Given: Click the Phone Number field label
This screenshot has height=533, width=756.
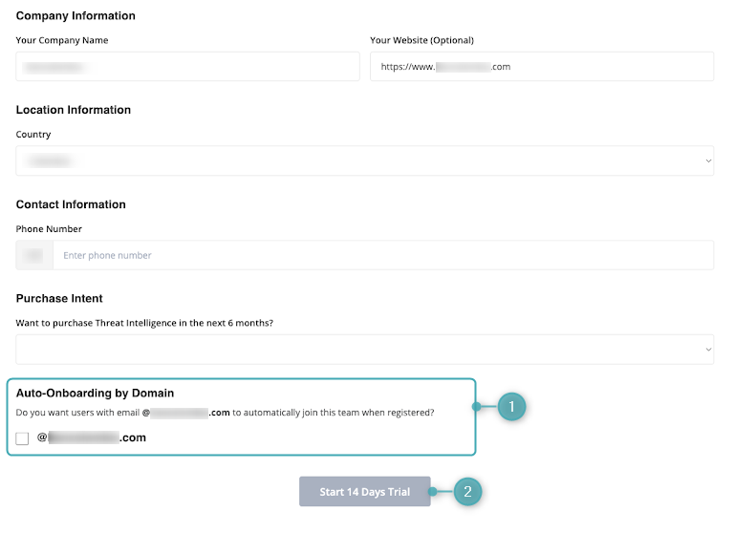Looking at the screenshot, I should pyautogui.click(x=49, y=229).
